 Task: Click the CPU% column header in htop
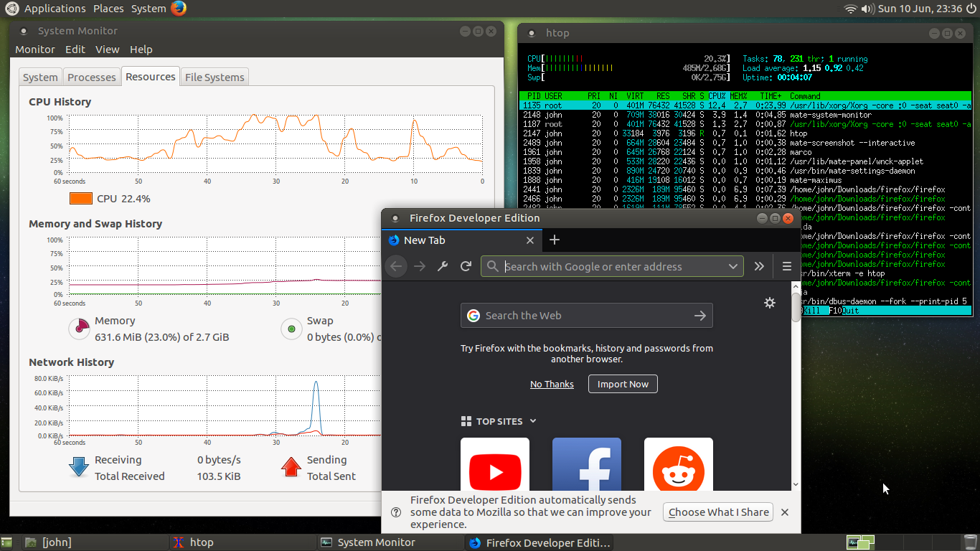point(717,96)
